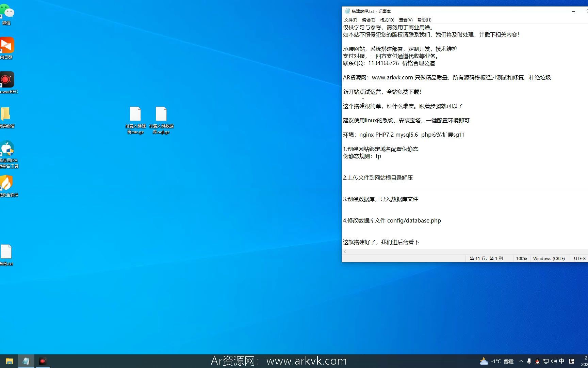This screenshot has height=368, width=588.
Task: Click the status bar 100% zoom entry
Action: (x=521, y=259)
